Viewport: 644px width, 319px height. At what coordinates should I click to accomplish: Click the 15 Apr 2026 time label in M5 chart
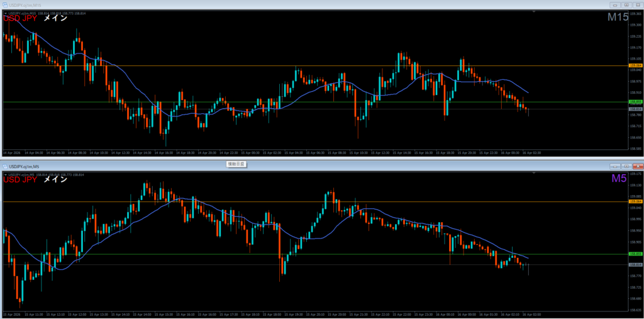click(x=11, y=314)
